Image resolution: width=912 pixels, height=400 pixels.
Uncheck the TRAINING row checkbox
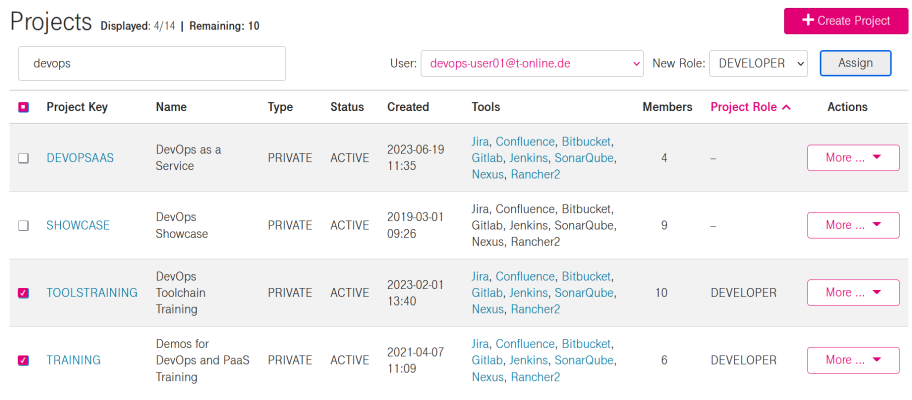pyautogui.click(x=23, y=360)
